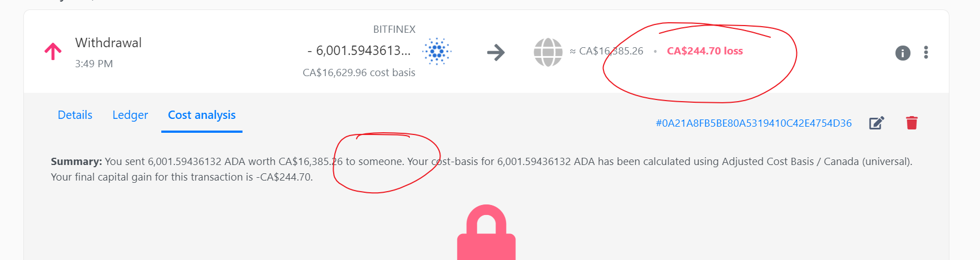Delete the transaction using trash icon
The width and height of the screenshot is (980, 260).
912,123
